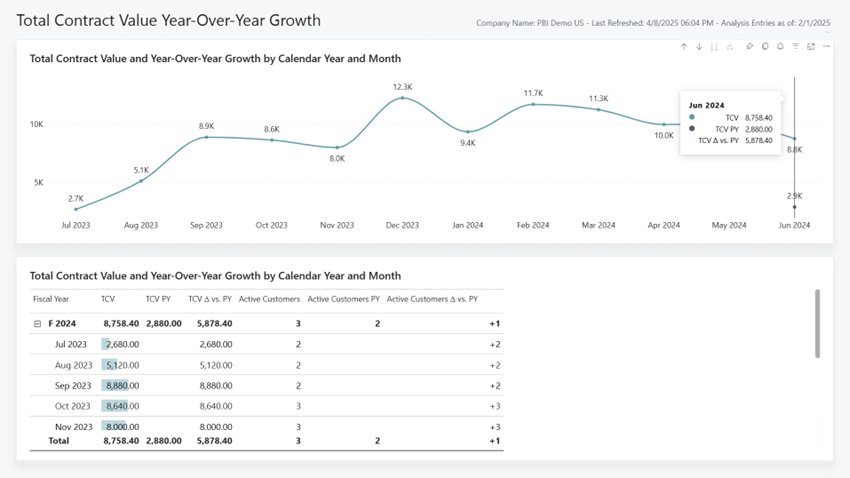Click the Aug 2023 row label

tap(73, 365)
